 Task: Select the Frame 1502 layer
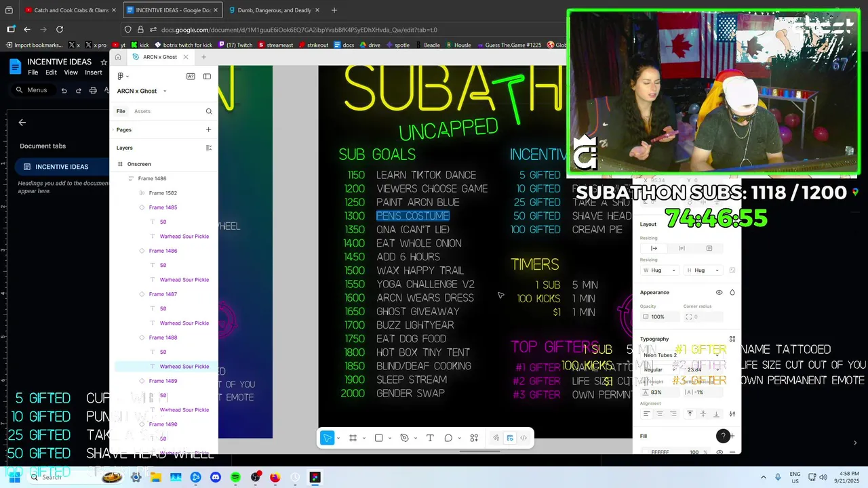coord(163,193)
